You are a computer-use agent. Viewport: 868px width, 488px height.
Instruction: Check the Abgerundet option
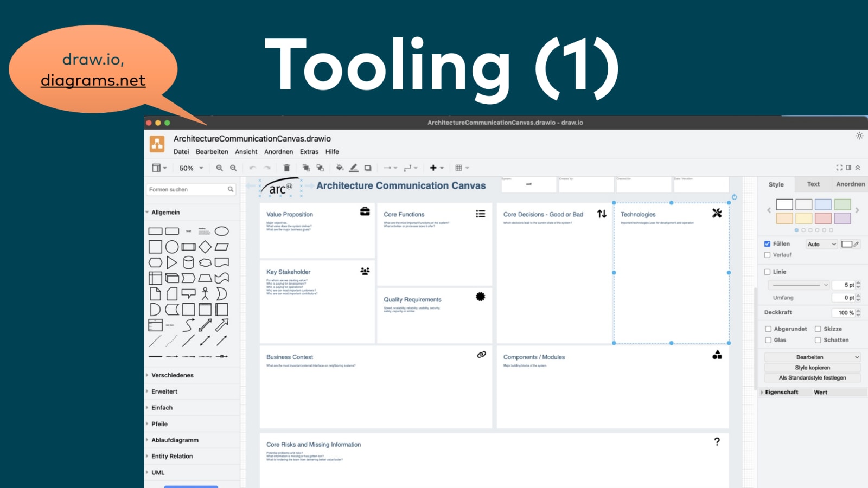point(768,329)
